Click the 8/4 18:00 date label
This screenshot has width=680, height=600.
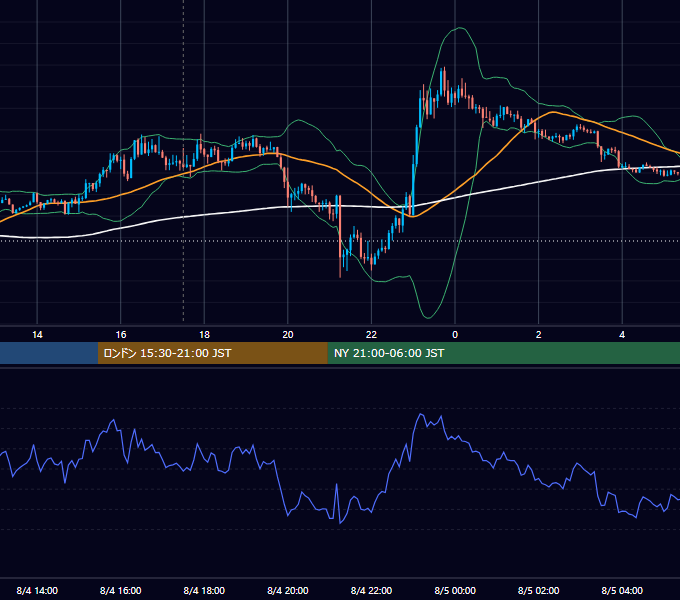(x=204, y=590)
